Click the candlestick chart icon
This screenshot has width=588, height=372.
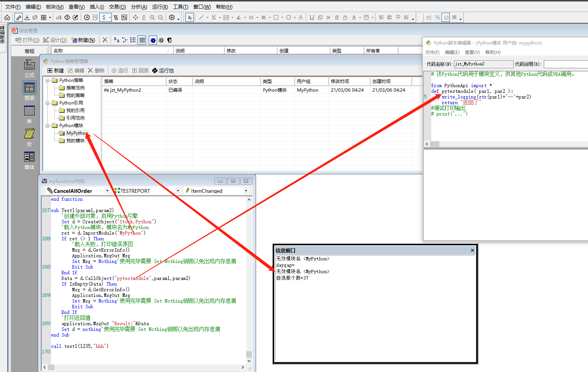pos(59,17)
